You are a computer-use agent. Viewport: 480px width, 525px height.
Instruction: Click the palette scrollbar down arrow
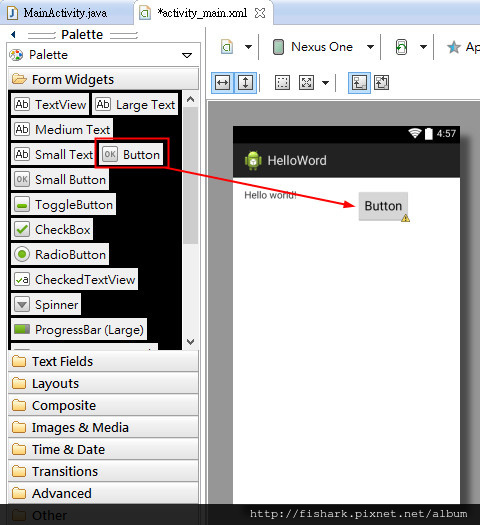(x=190, y=342)
